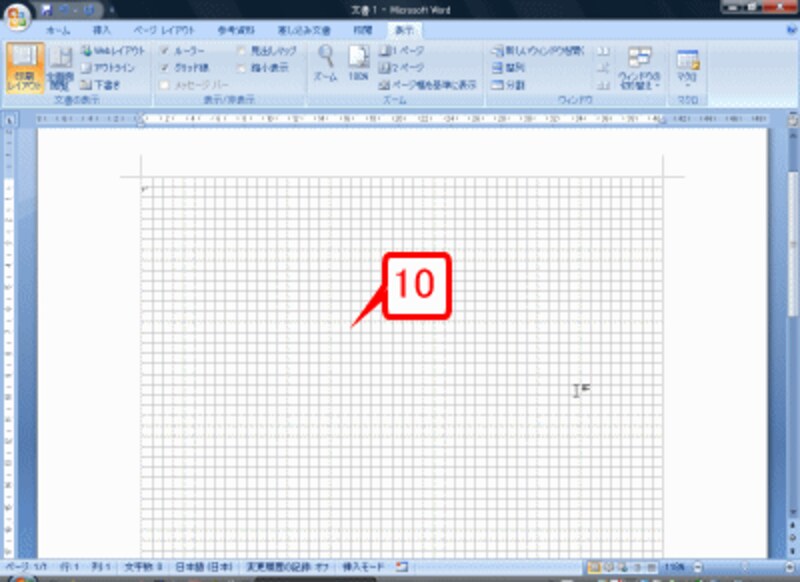Click macro record icon in status bar
800x582 pixels.
(402, 567)
